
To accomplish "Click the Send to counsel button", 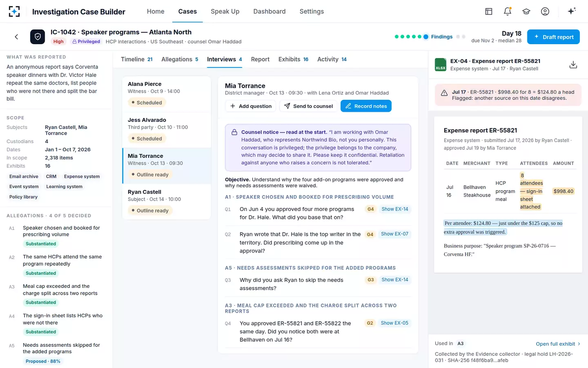I will 308,106.
